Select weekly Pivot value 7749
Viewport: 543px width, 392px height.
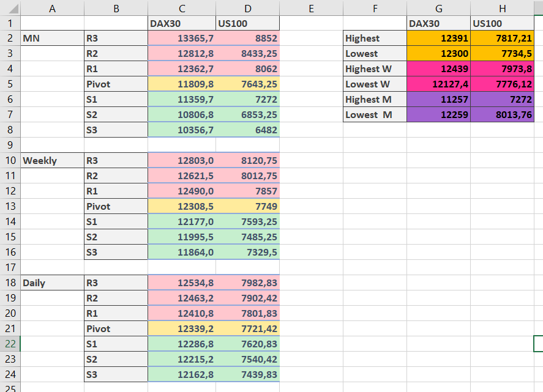pos(247,206)
